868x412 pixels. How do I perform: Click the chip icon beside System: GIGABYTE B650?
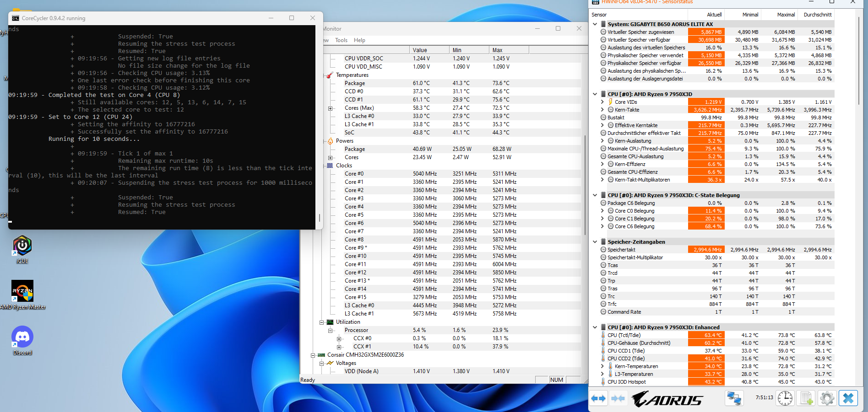pyautogui.click(x=603, y=24)
